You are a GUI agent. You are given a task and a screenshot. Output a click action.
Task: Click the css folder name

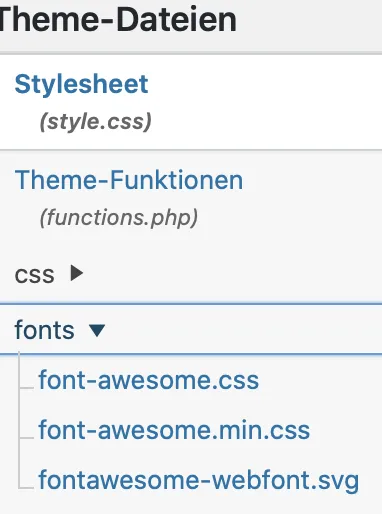coord(34,275)
